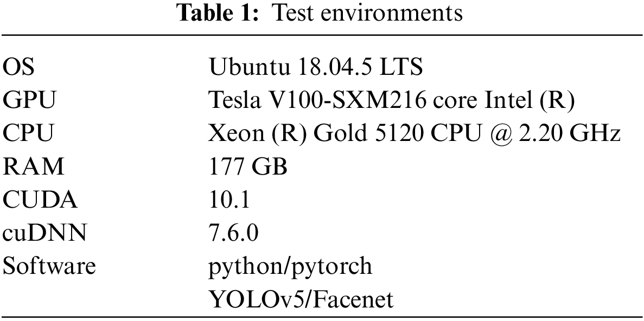The width and height of the screenshot is (644, 321).
Task: Click the YOLOv5/Facenet entry
Action: point(301,299)
